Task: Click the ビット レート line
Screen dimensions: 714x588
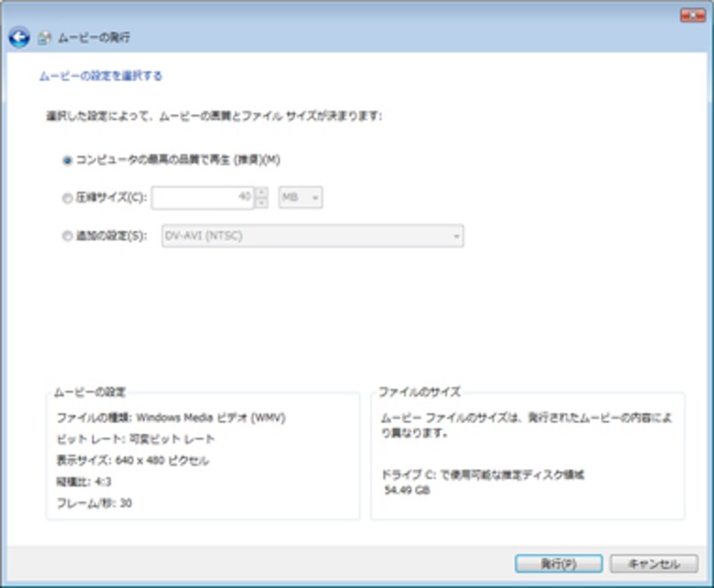Action: [x=136, y=439]
